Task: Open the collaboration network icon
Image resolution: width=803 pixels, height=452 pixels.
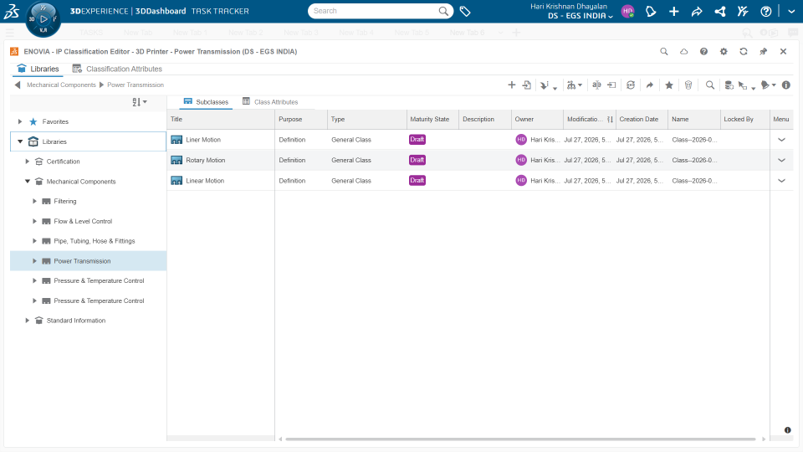Action: click(x=720, y=11)
